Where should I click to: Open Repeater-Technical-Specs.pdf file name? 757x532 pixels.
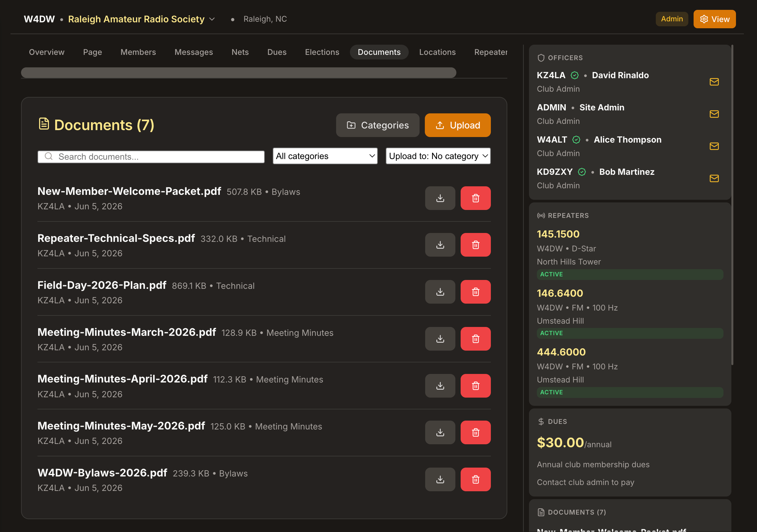116,238
